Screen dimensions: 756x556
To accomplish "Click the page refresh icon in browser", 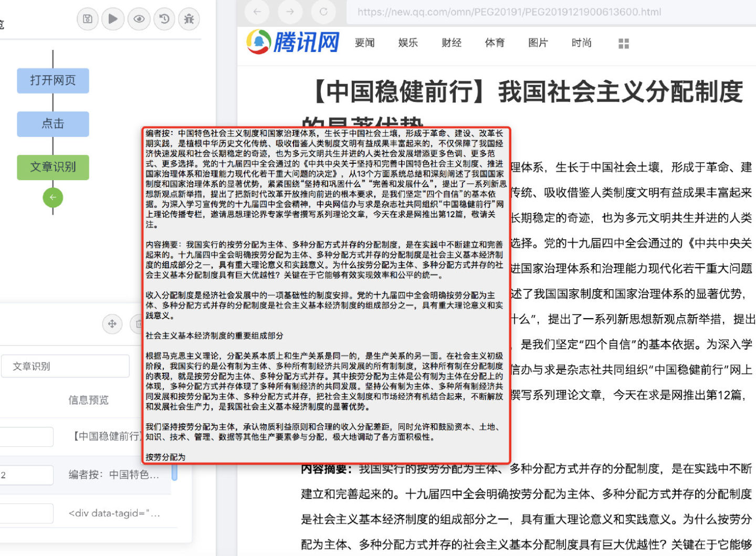I will tap(324, 12).
